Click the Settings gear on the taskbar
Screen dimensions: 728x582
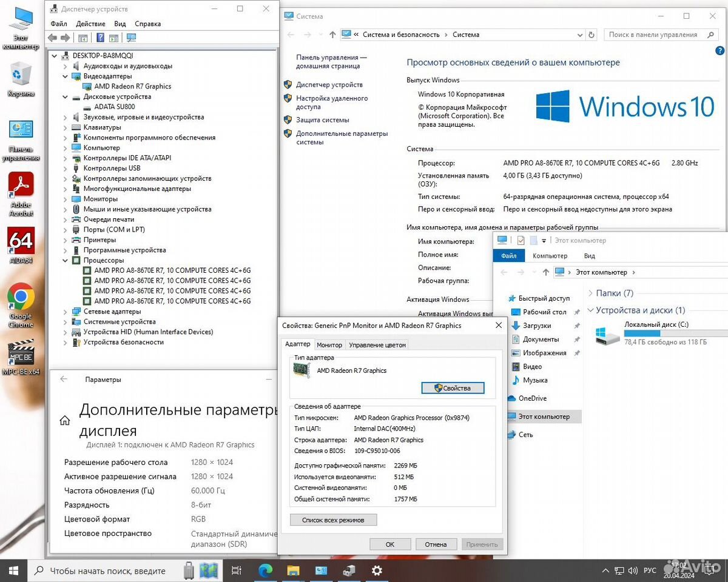point(377,570)
